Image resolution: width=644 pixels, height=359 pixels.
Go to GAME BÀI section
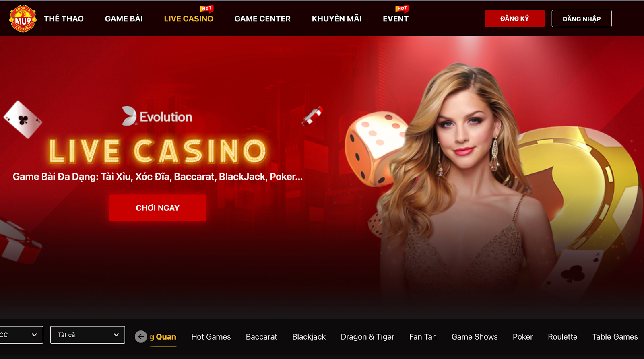pos(124,19)
